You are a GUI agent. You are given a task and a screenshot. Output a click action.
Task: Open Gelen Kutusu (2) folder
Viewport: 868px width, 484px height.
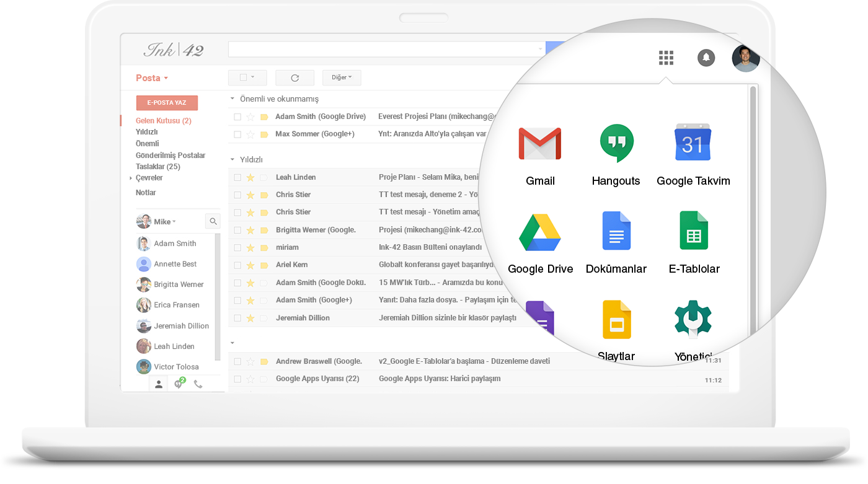[164, 121]
